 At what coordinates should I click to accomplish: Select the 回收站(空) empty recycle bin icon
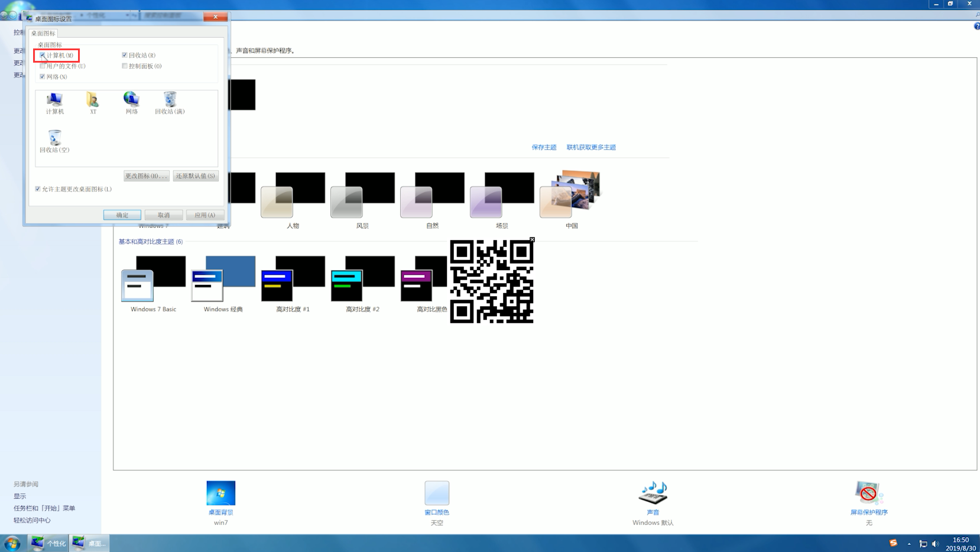coord(54,141)
